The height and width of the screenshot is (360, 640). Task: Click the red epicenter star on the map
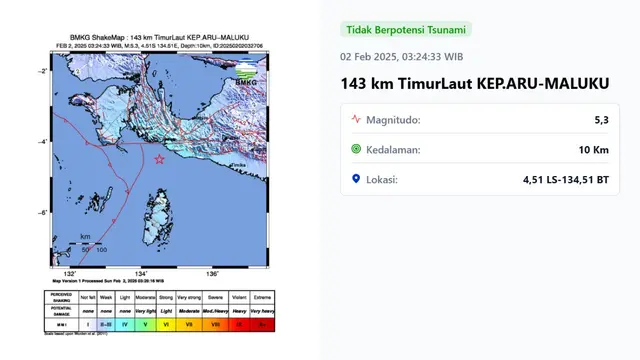(x=159, y=159)
